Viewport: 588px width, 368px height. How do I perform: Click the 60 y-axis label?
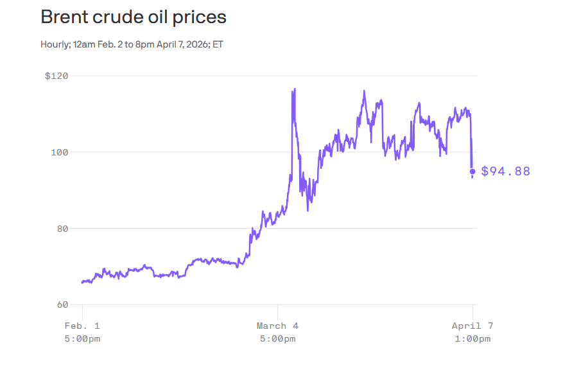[x=61, y=304]
